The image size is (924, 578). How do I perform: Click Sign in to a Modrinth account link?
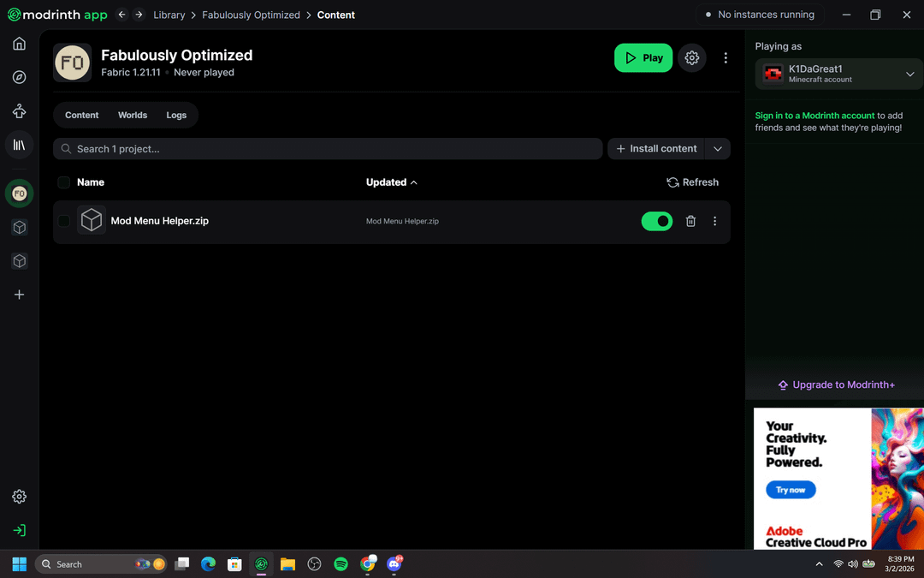coord(814,116)
